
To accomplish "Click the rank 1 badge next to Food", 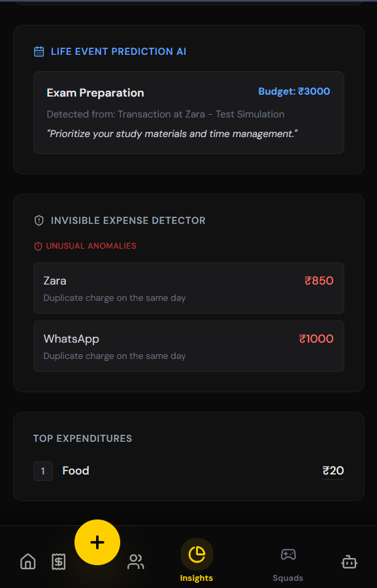I will pyautogui.click(x=43, y=471).
